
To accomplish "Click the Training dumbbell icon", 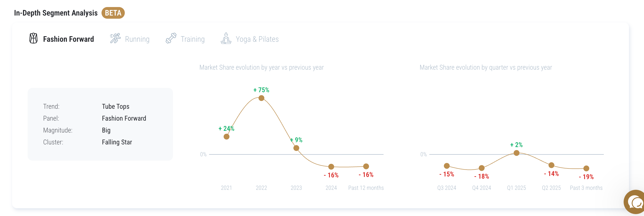I will tap(171, 38).
